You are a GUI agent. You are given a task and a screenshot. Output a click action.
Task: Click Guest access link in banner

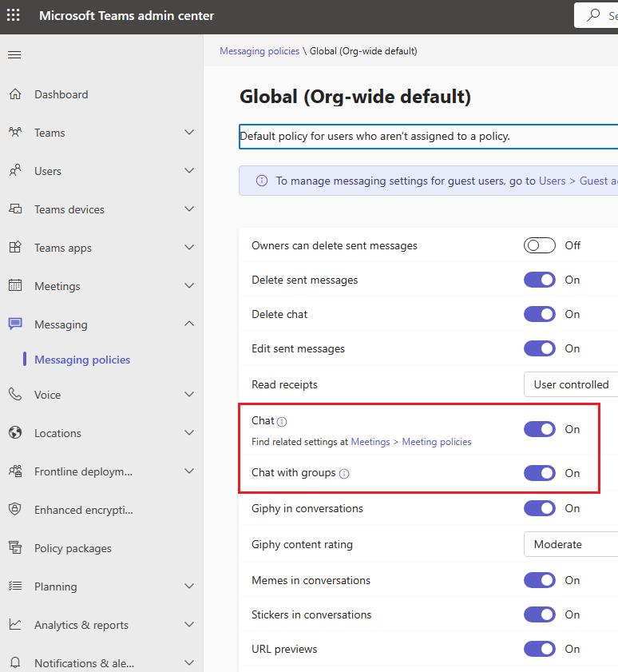pos(599,181)
